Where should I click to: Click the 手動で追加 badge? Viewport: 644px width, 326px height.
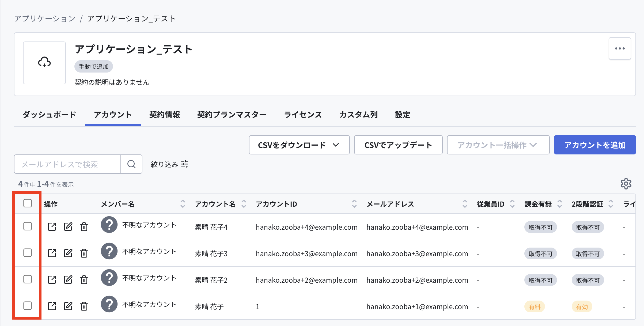tap(94, 66)
